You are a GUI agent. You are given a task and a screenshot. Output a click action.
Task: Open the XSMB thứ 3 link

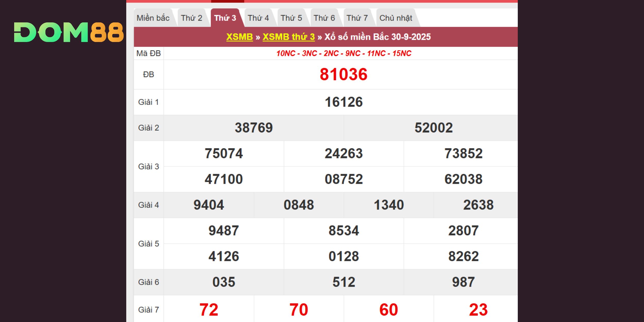(x=289, y=37)
